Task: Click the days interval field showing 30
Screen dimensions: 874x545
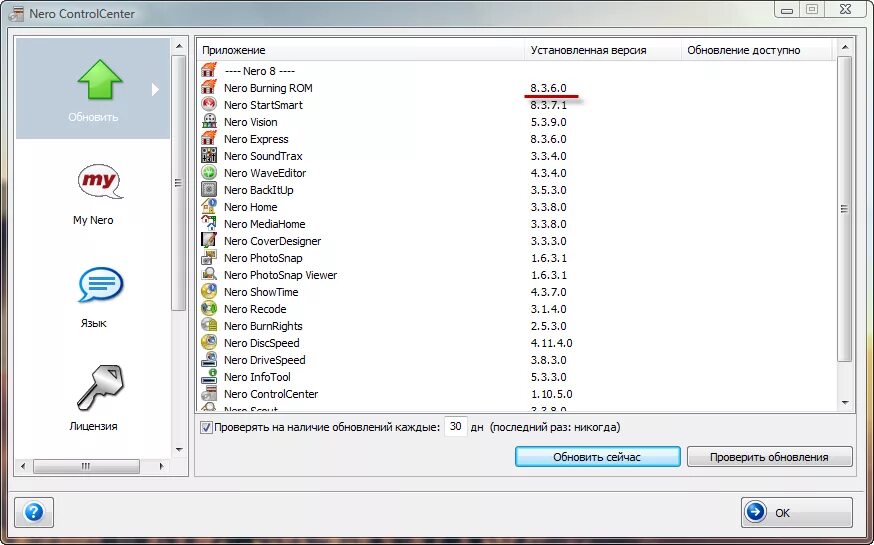Action: pos(456,427)
